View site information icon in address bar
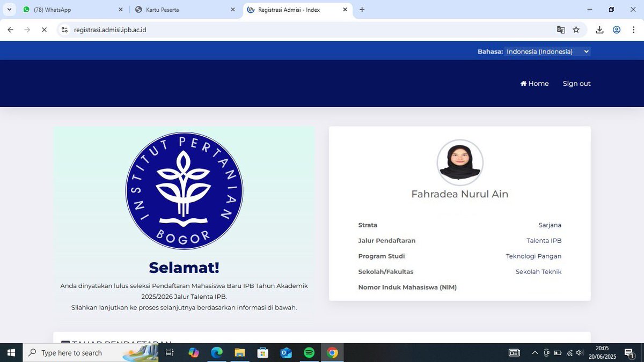This screenshot has height=362, width=644. tap(65, 29)
